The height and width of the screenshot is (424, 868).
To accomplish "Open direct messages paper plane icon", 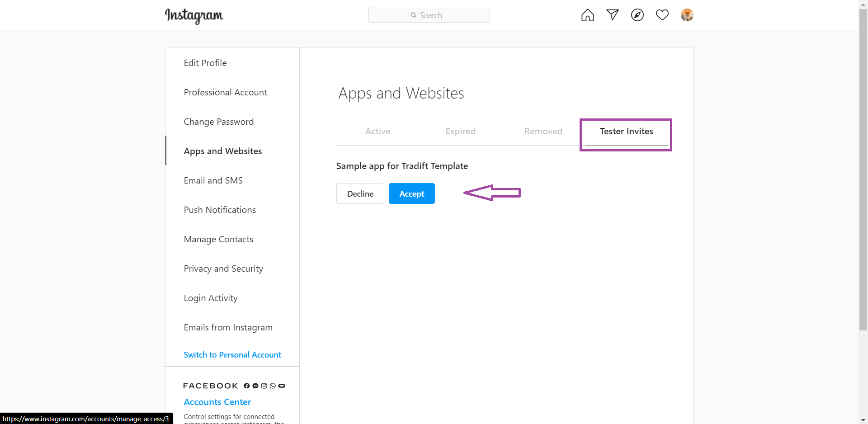I will 612,15.
